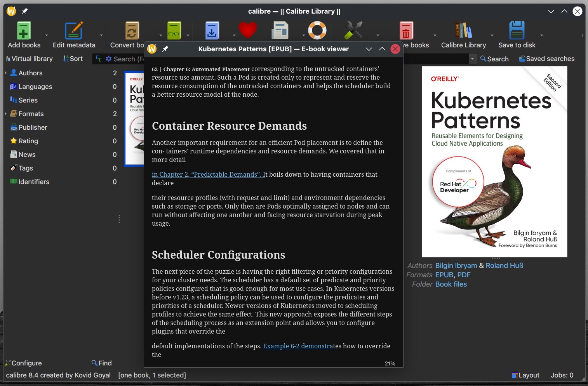The width and height of the screenshot is (588, 386).
Task: Follow Chapter 2 Predictable Demands link
Action: [x=209, y=174]
